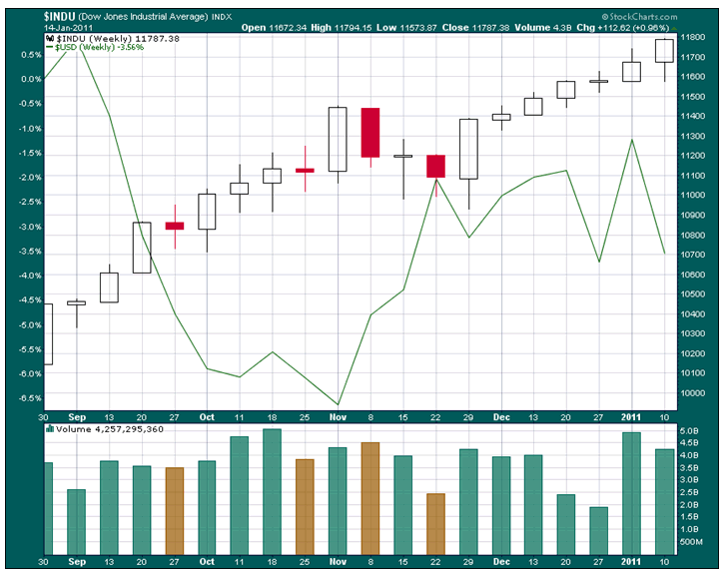The width and height of the screenshot is (728, 572).
Task: Click the tallest green volume bar at Oct 18
Action: coord(272,492)
